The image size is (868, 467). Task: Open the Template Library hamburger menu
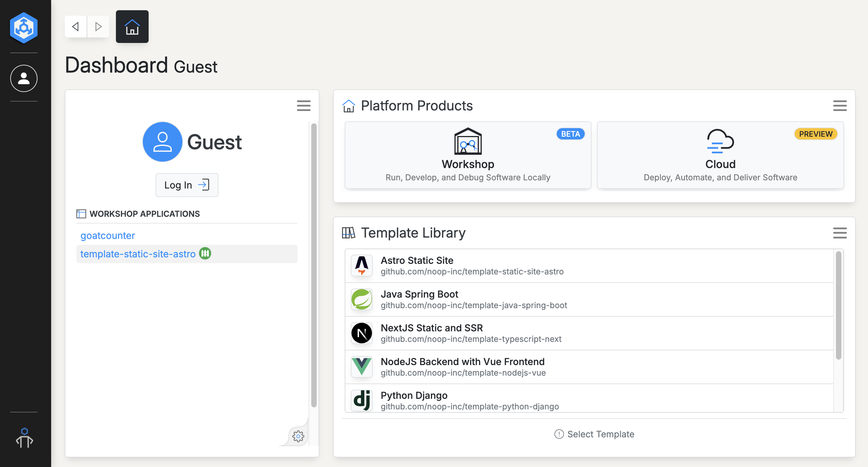coord(840,233)
